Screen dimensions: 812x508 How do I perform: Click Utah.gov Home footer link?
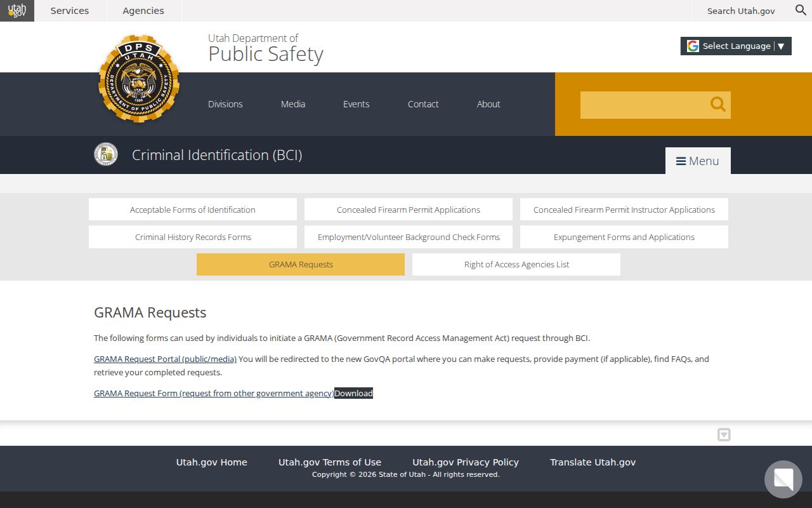(212, 462)
